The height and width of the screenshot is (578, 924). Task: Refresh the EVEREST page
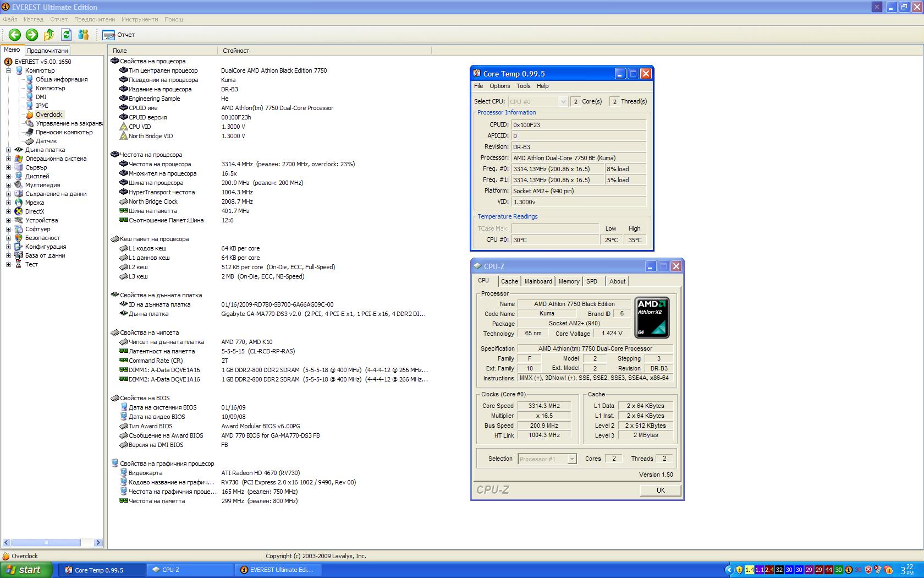click(67, 35)
